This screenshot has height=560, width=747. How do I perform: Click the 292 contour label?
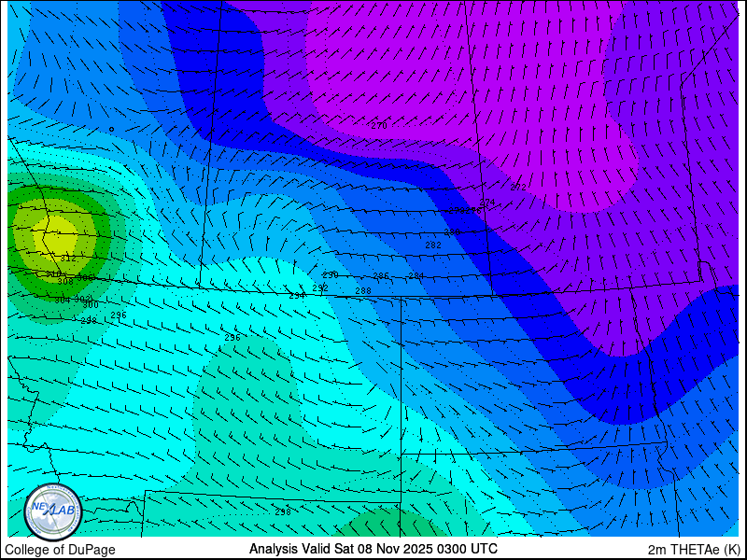coord(320,288)
